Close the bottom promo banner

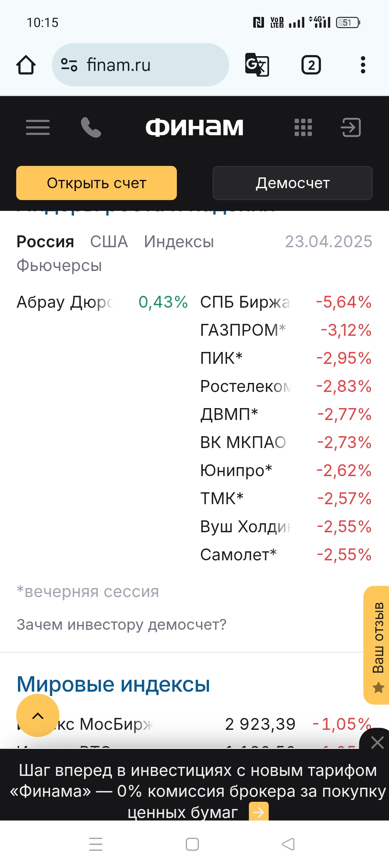point(377,742)
